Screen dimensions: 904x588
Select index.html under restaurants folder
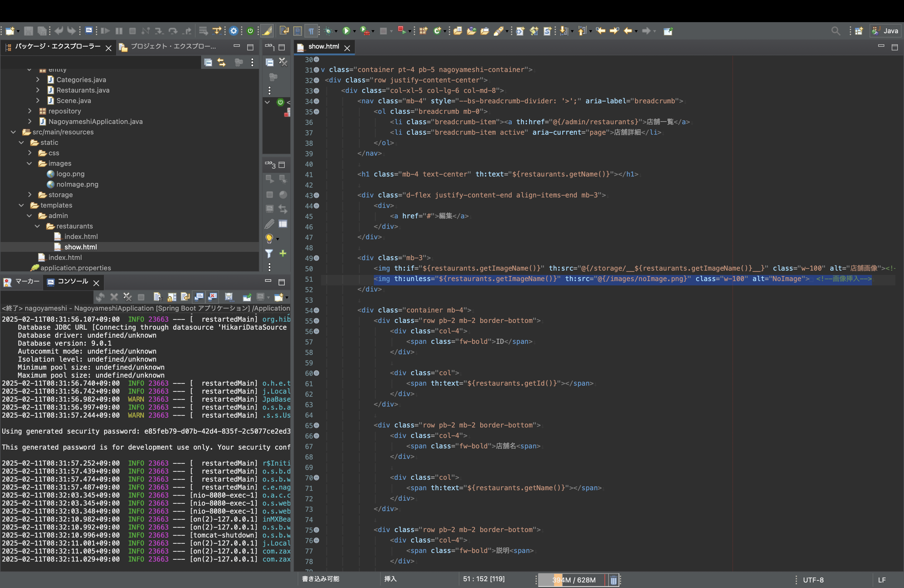(81, 236)
